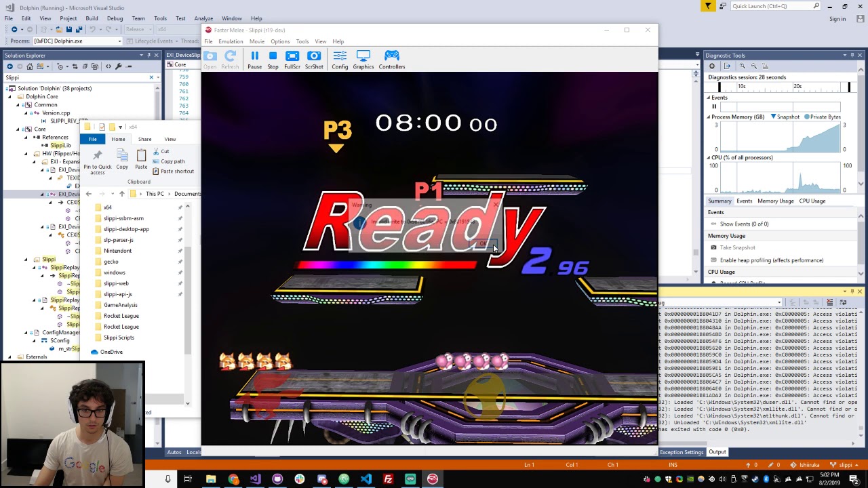Switch Faster Melee to fullscreen with FullScr
Screen dimensions: 868x488
pos(292,60)
